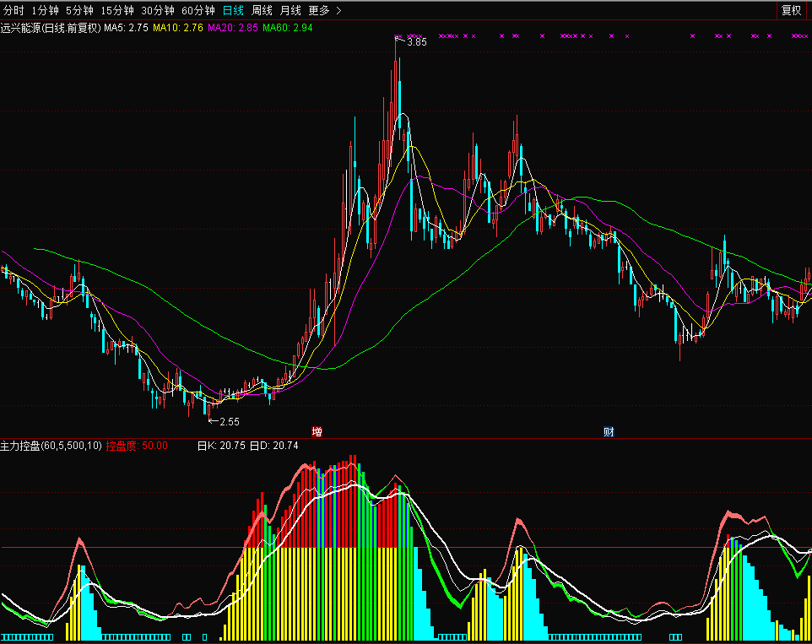This screenshot has width=812, height=644.
Task: Click the red 增 event marker
Action: point(317,431)
